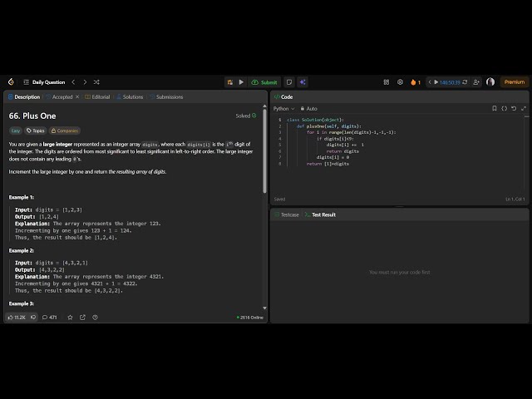This screenshot has height=399, width=532.
Task: Click the LeetCode logo icon
Action: click(11, 82)
